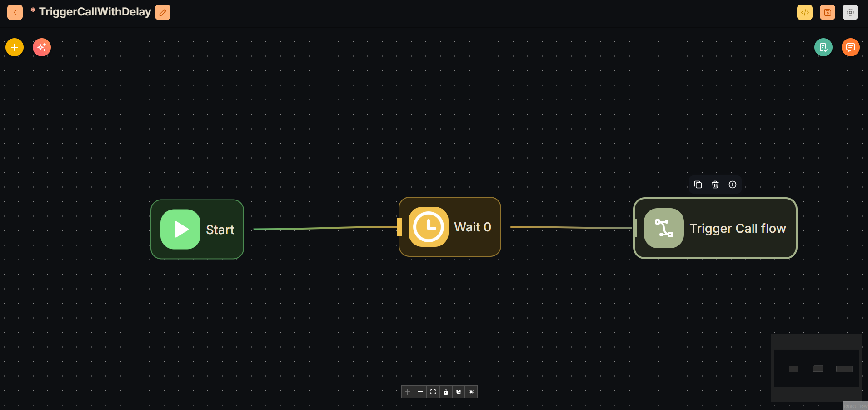The image size is (868, 410).
Task: Fit the flow to view
Action: click(433, 392)
